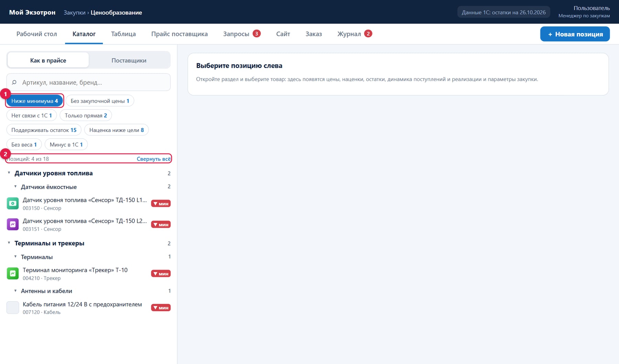Toggle Без закупочной цены filter
619x364 pixels.
coord(100,101)
